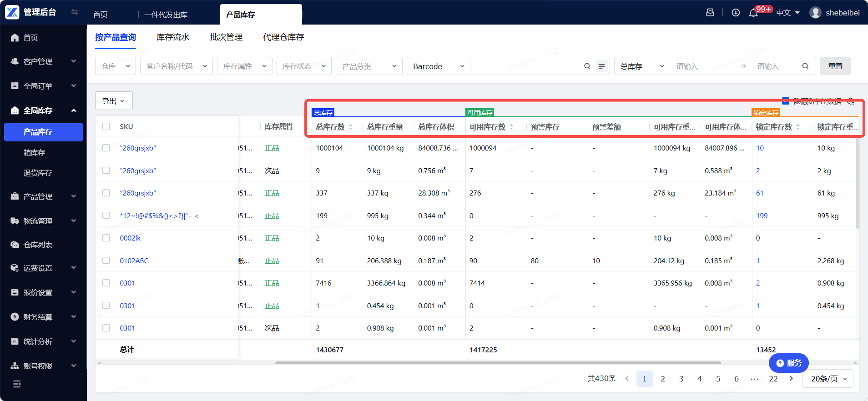Jump ahead with pagination ellipsis
The image size is (868, 401).
754,379
